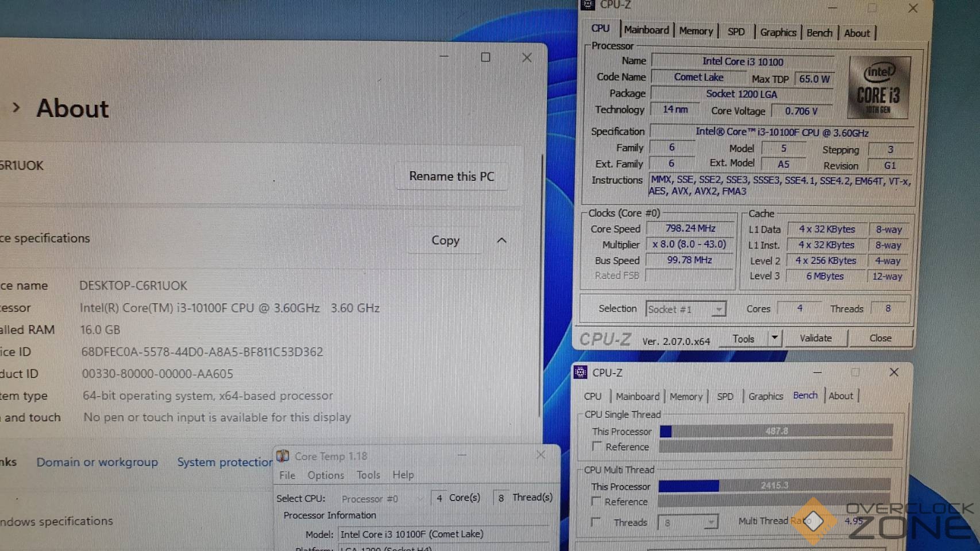Click the Settings About page vertical scrollbar
Screen dimensions: 980x551
[x=541, y=285]
